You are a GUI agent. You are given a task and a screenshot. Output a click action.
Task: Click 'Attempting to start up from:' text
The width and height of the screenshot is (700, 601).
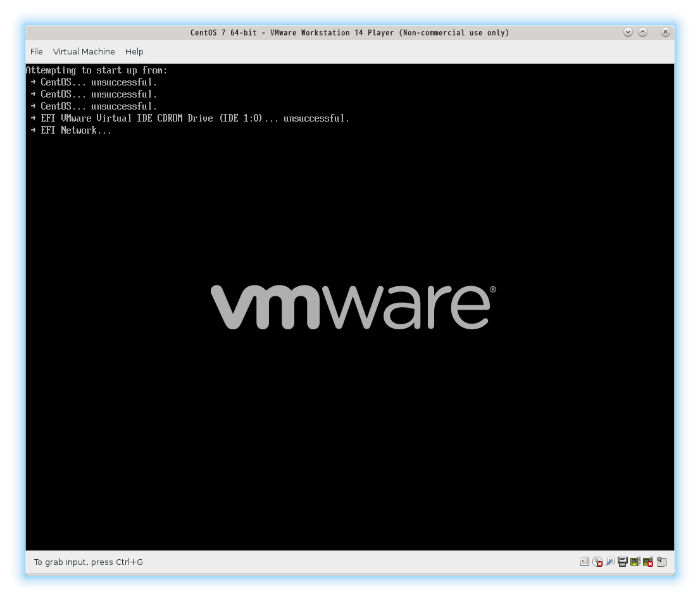point(96,70)
